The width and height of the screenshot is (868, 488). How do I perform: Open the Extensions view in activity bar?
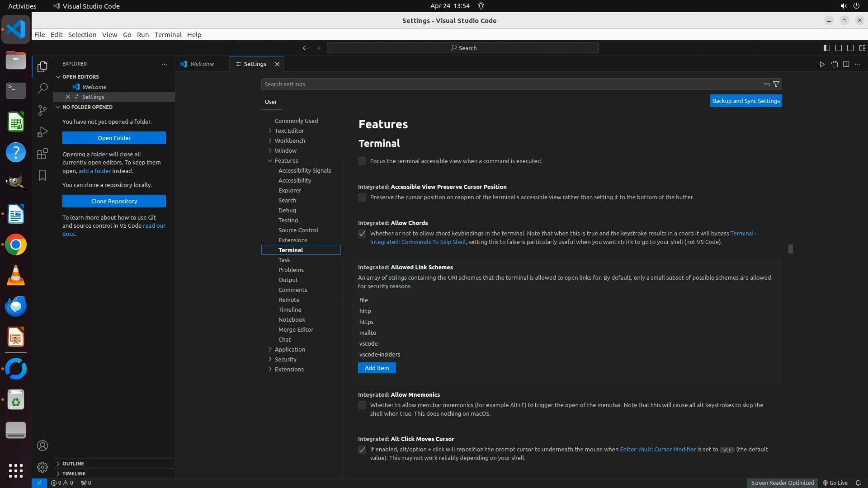click(42, 154)
